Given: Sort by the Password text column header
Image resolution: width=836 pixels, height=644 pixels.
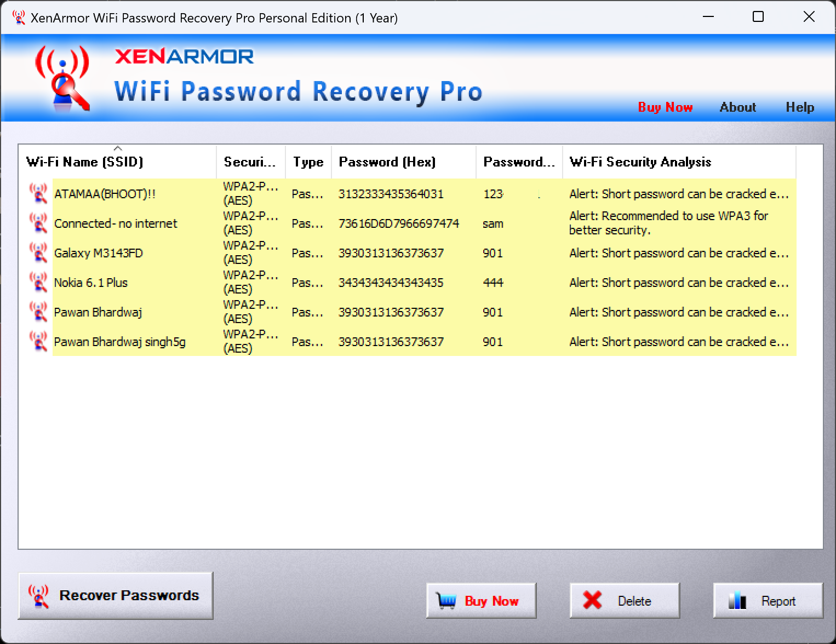Looking at the screenshot, I should (519, 162).
